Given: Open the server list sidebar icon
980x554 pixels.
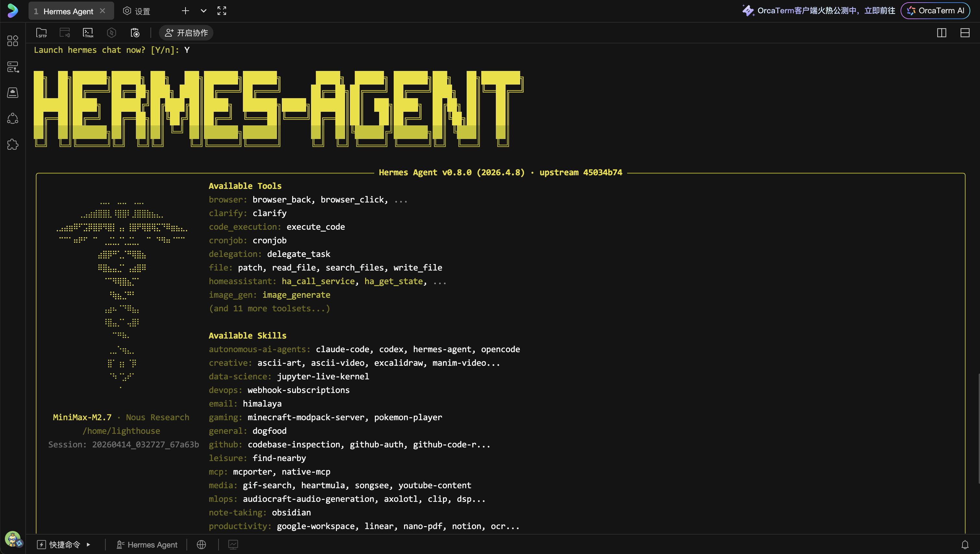Looking at the screenshot, I should tap(13, 67).
